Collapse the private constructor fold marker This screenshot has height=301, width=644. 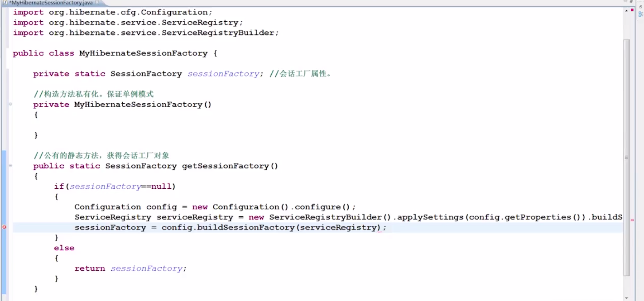[x=10, y=105]
